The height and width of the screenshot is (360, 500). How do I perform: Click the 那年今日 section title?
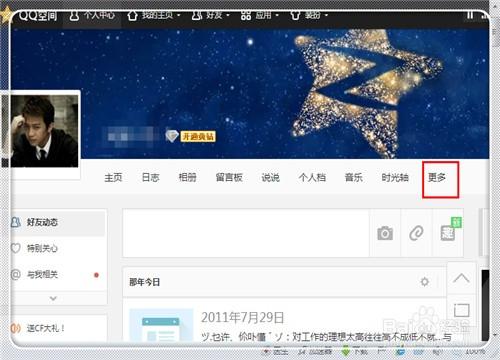coord(145,282)
